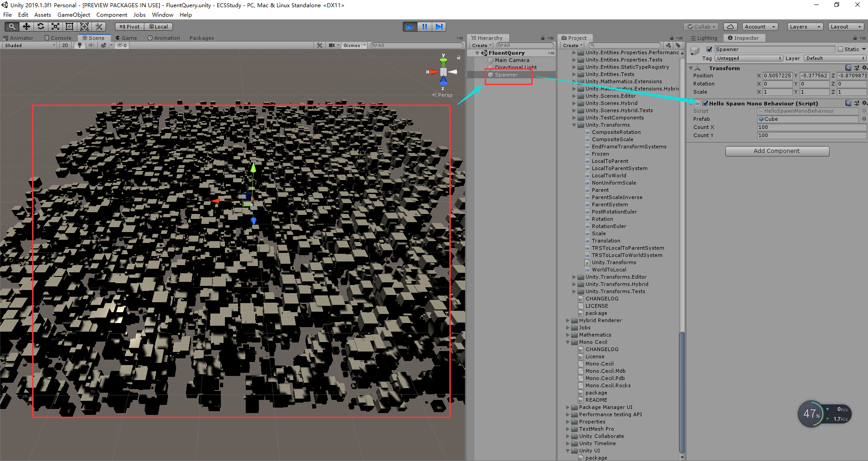Toggle hidden objects visibility counter
868x461 pixels.
point(122,45)
